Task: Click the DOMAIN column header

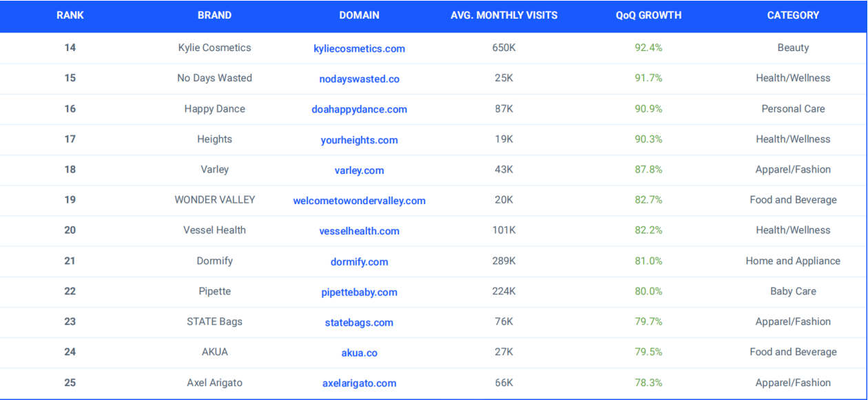Action: 359,15
